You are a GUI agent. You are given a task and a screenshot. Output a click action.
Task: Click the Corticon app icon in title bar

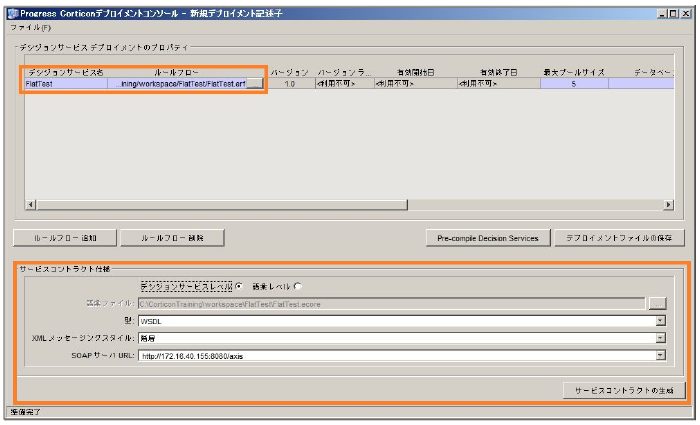point(12,13)
